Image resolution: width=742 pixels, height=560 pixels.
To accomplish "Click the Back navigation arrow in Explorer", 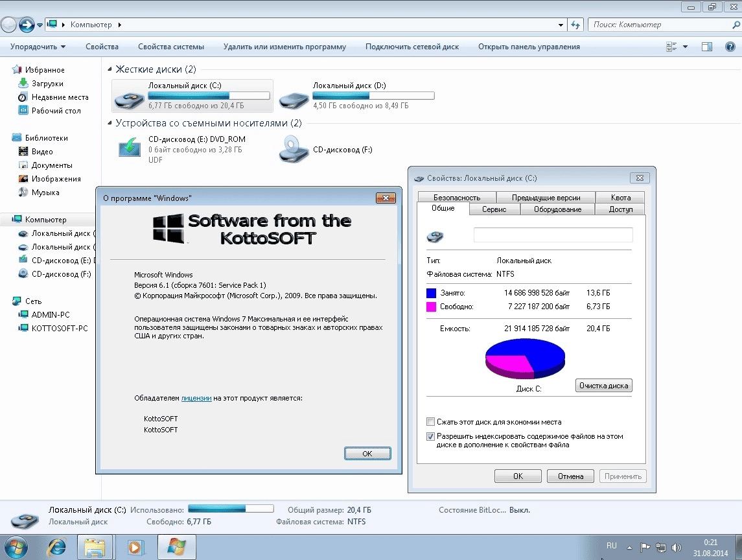I will pyautogui.click(x=8, y=25).
